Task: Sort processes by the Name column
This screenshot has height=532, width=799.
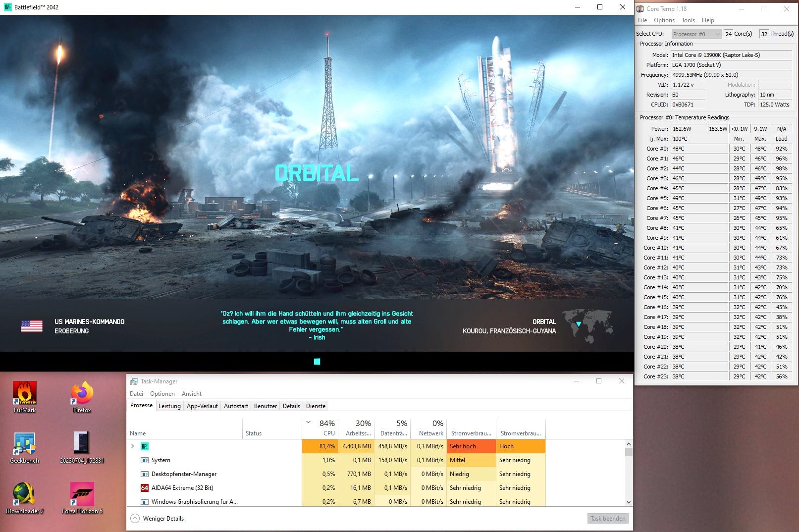Action: coord(185,429)
